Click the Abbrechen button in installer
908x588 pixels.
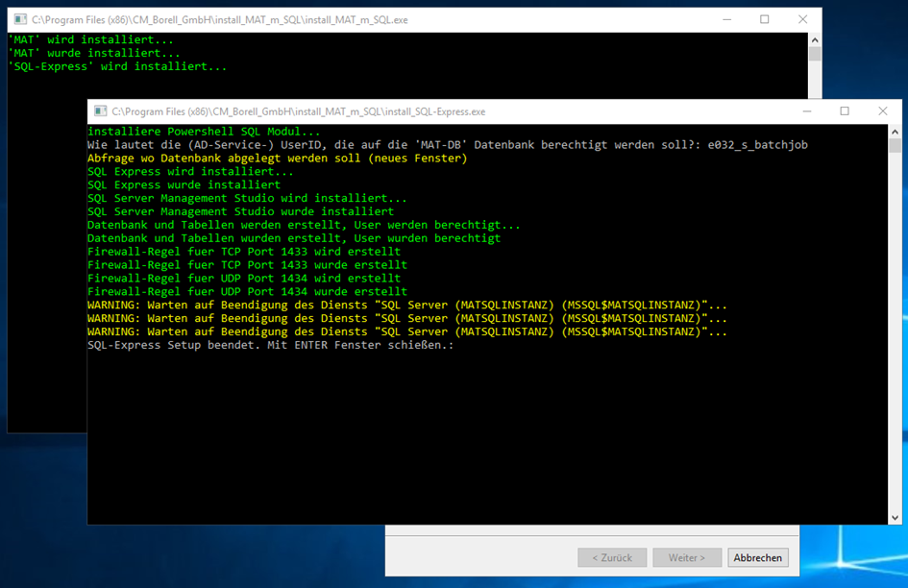click(757, 557)
